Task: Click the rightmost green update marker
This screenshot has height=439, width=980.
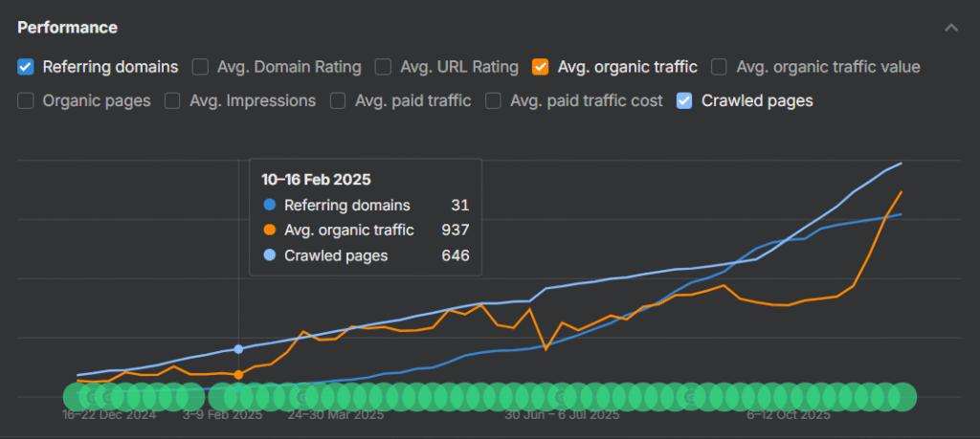Action: point(902,396)
